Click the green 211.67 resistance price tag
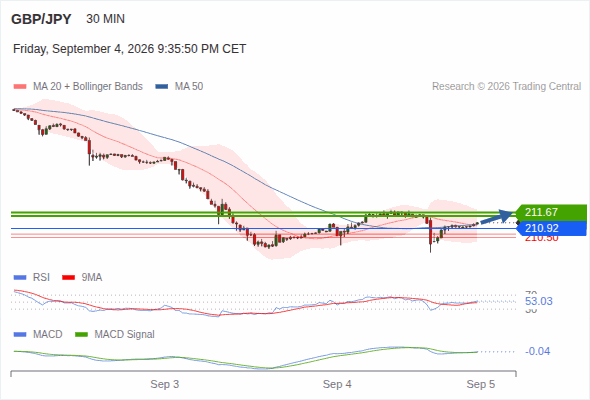 (551, 212)
